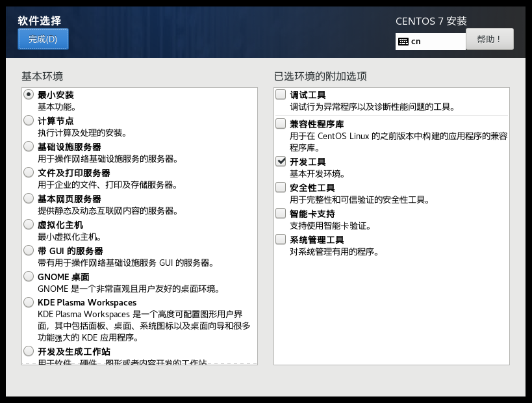Click the 基本环境 section heading
The image size is (532, 403).
[42, 77]
